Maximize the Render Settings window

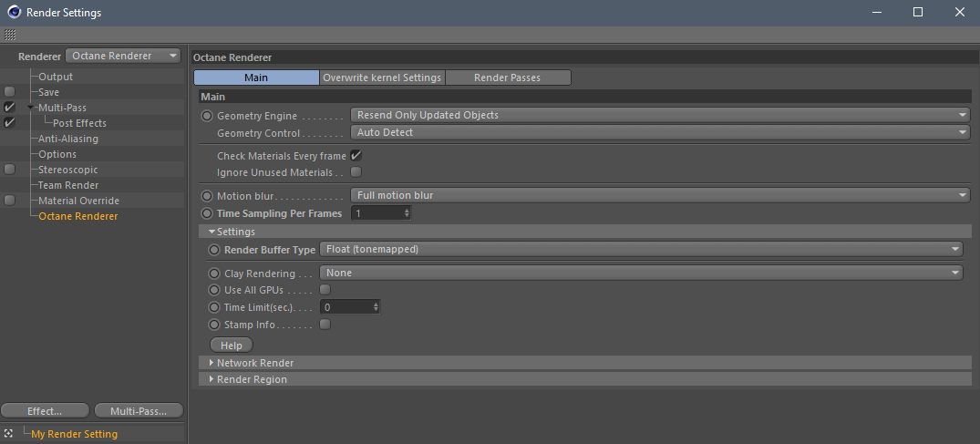(917, 12)
